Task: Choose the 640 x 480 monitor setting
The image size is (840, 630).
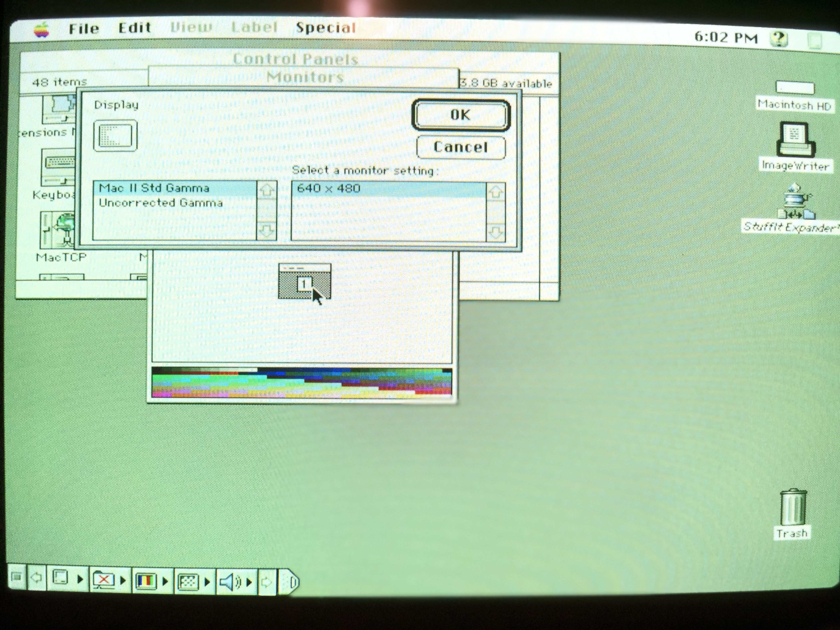Action: coord(329,188)
